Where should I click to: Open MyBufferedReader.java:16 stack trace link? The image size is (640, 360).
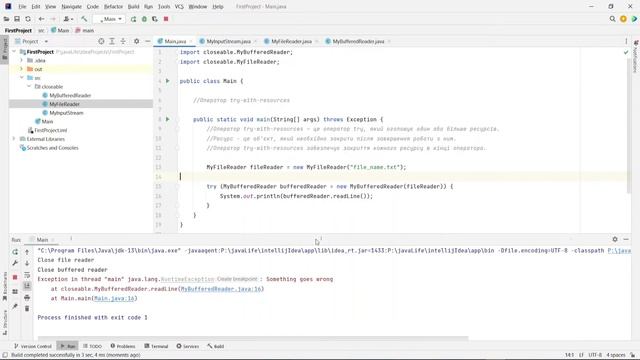coord(221,289)
